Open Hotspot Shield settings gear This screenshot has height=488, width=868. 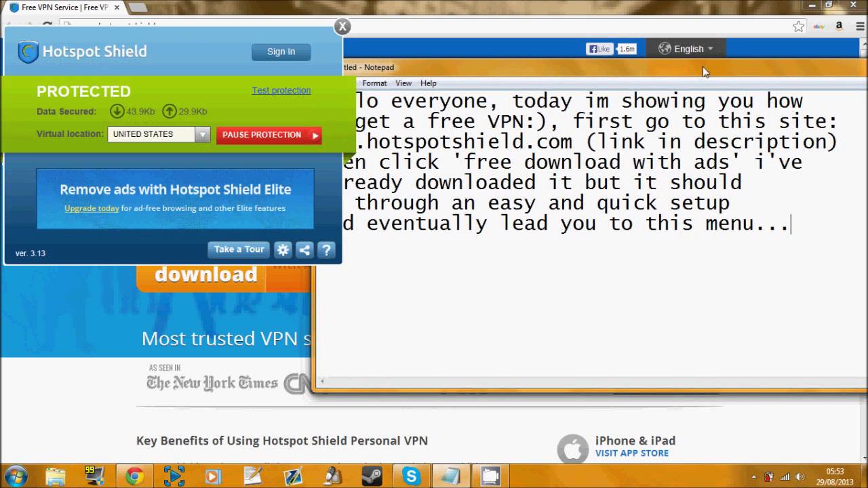click(283, 250)
